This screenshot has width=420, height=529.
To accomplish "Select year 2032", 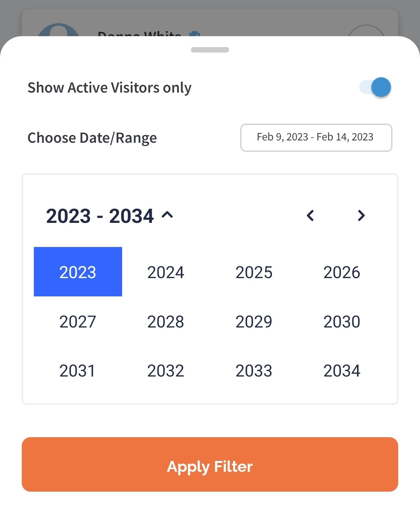I will click(166, 371).
